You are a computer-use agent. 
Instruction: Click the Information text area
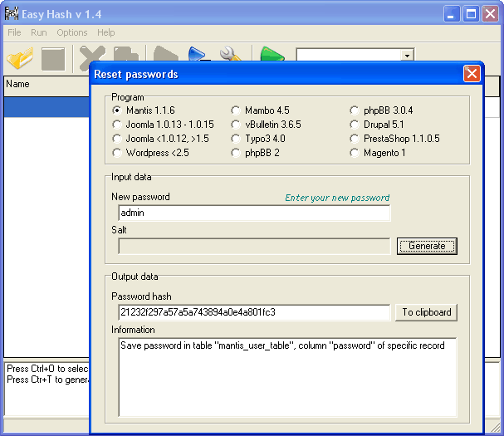(x=287, y=377)
